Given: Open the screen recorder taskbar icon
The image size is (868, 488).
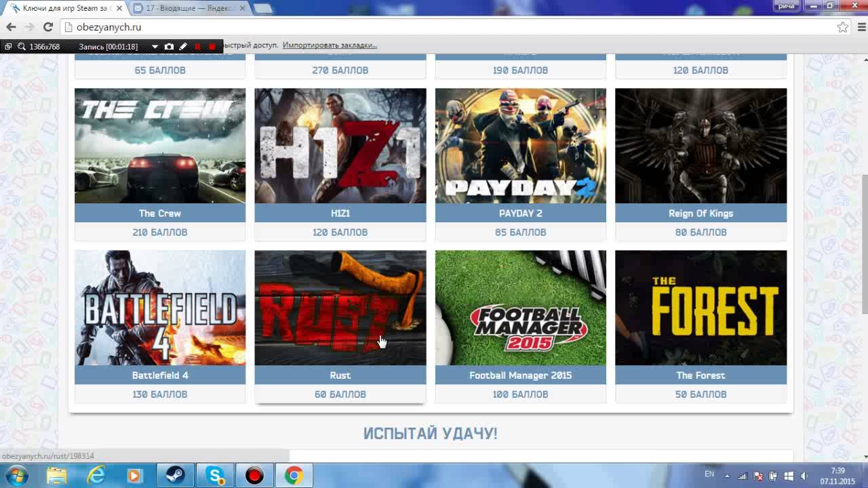Looking at the screenshot, I should [254, 476].
